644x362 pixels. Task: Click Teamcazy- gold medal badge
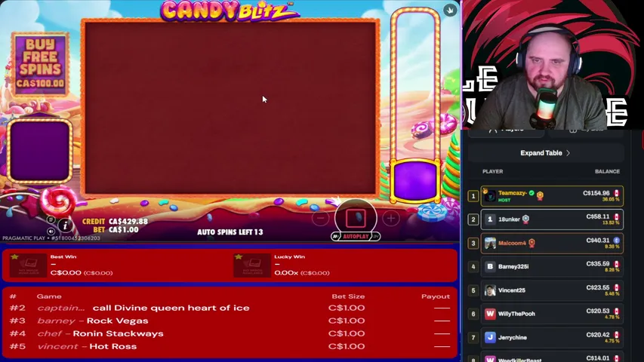pos(540,195)
